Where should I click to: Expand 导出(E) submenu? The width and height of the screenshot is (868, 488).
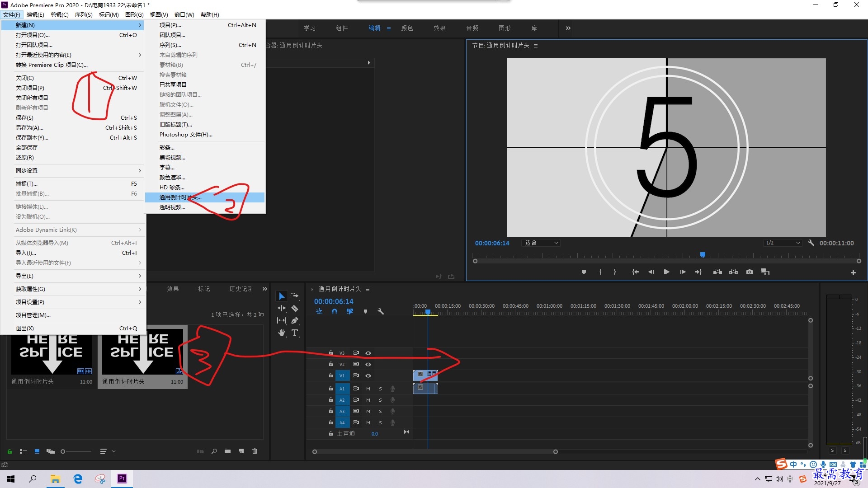73,276
